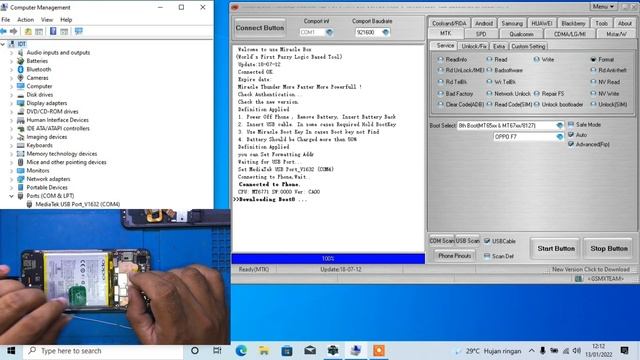Screen dimensions: 640x360
Task: Click the Stop Button
Action: (609, 248)
